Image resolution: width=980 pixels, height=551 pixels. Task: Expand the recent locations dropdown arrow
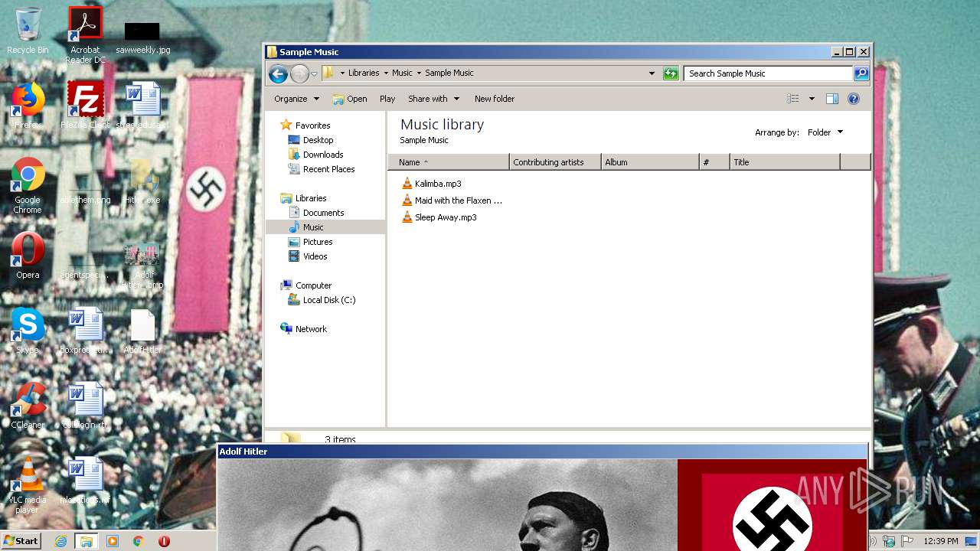pyautogui.click(x=314, y=74)
